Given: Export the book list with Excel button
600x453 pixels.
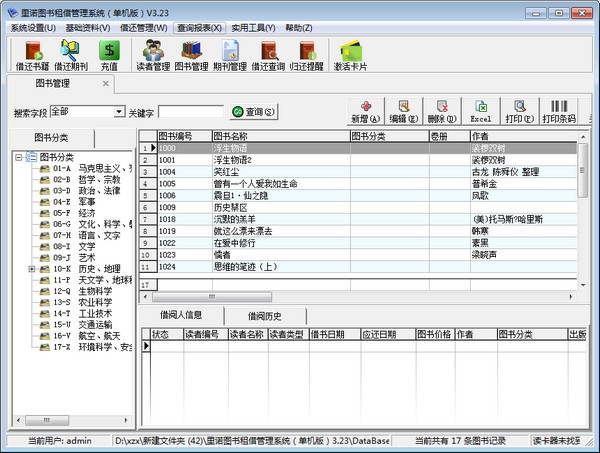Looking at the screenshot, I should pos(481,111).
